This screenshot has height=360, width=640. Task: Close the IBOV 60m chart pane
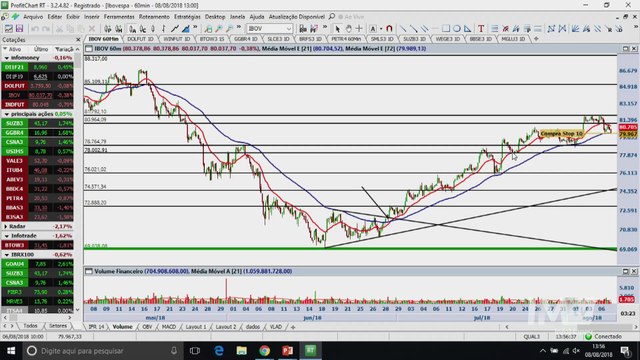coord(634,49)
